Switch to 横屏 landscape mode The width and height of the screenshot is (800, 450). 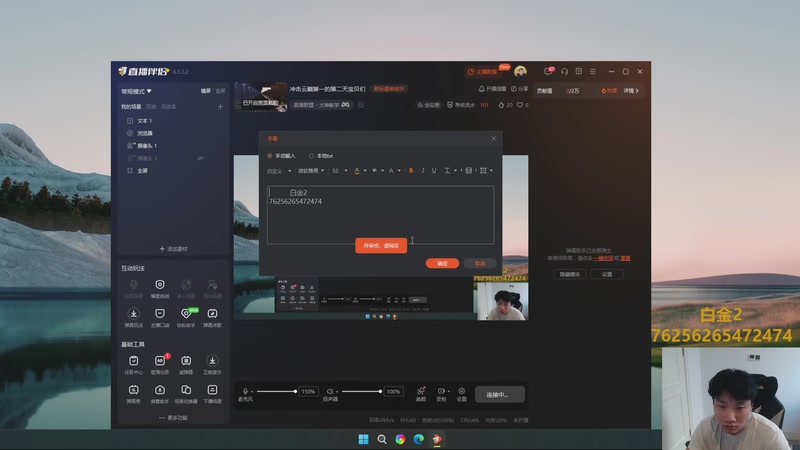click(206, 91)
